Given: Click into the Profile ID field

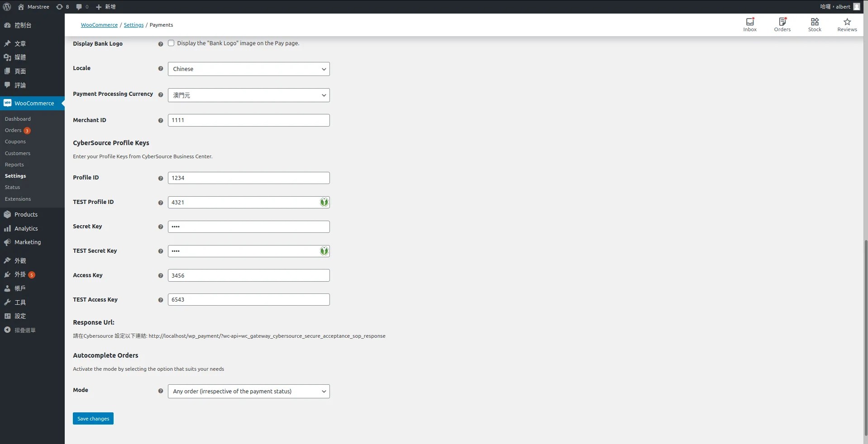Looking at the screenshot, I should pyautogui.click(x=248, y=178).
